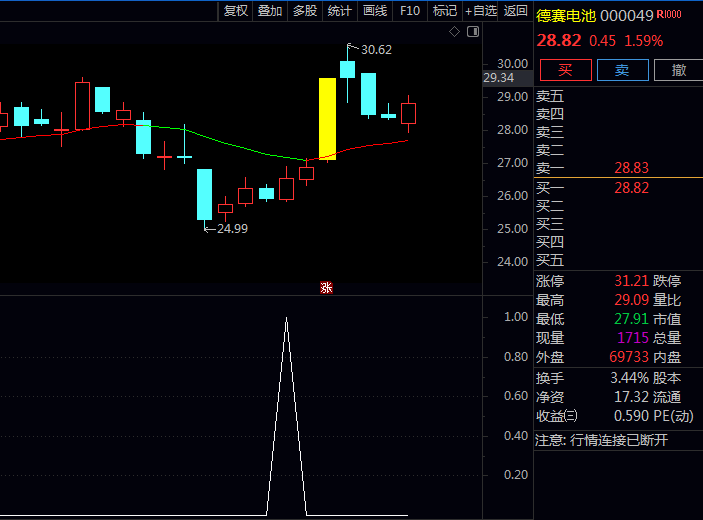Select the 买二 row
The image size is (703, 520).
[618, 206]
